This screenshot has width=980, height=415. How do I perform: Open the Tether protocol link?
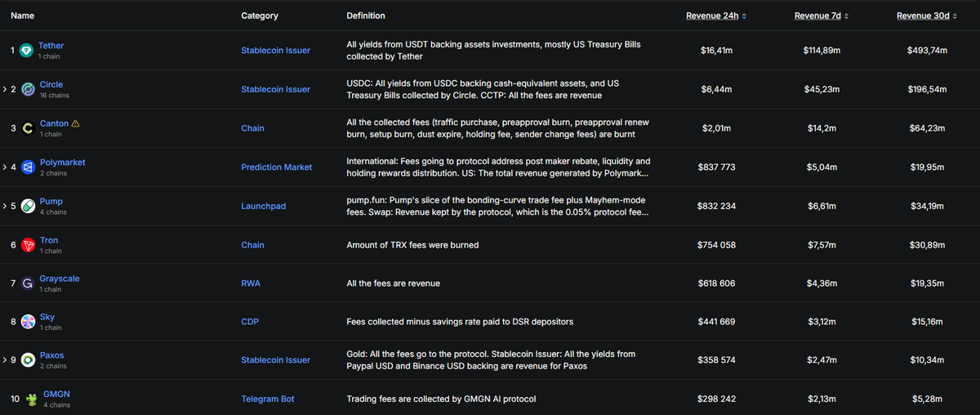click(51, 46)
